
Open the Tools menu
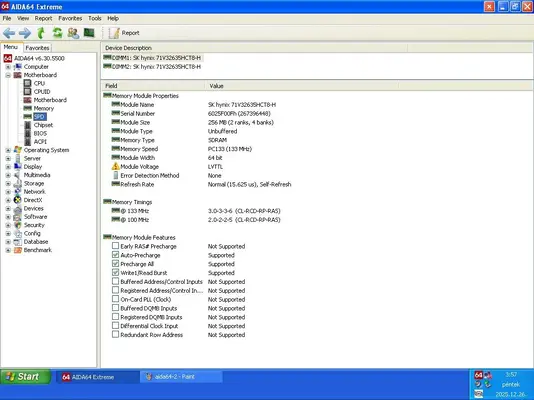[x=95, y=18]
